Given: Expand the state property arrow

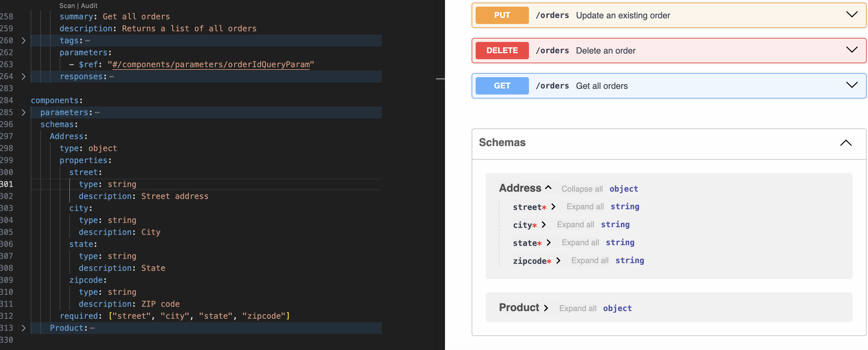Looking at the screenshot, I should [x=549, y=243].
